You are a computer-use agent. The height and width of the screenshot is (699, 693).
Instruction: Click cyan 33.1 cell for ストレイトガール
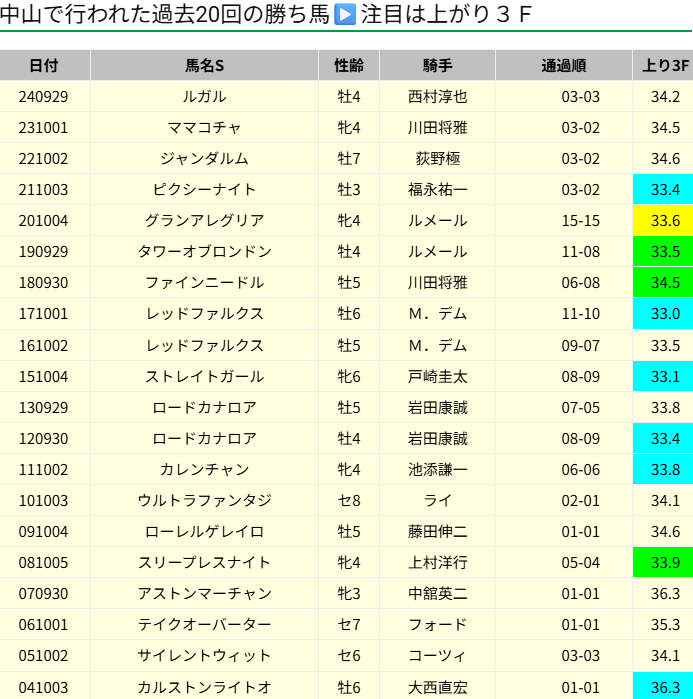(663, 376)
